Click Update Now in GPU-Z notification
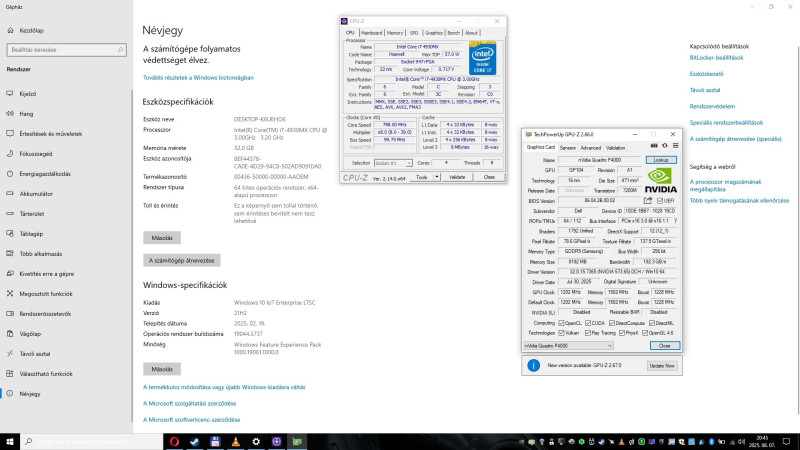800x450 pixels. 662,366
